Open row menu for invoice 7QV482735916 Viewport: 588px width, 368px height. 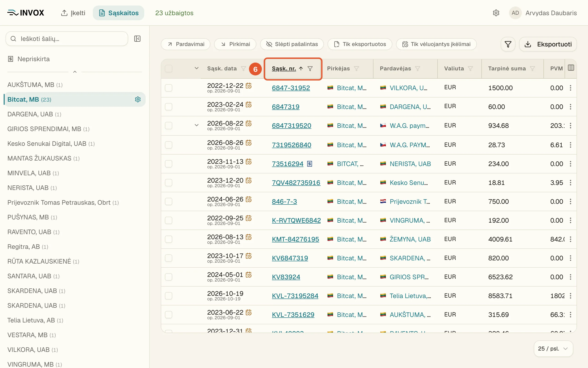(571, 183)
